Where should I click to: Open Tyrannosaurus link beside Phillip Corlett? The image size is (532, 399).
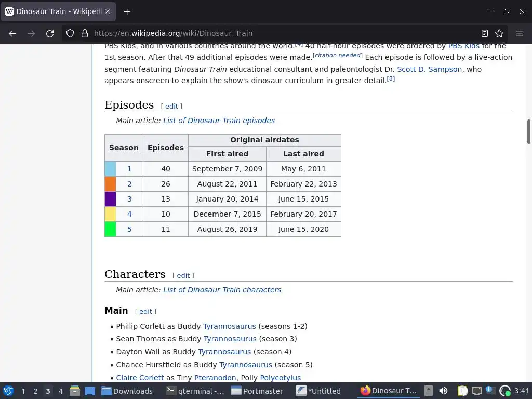tap(229, 326)
